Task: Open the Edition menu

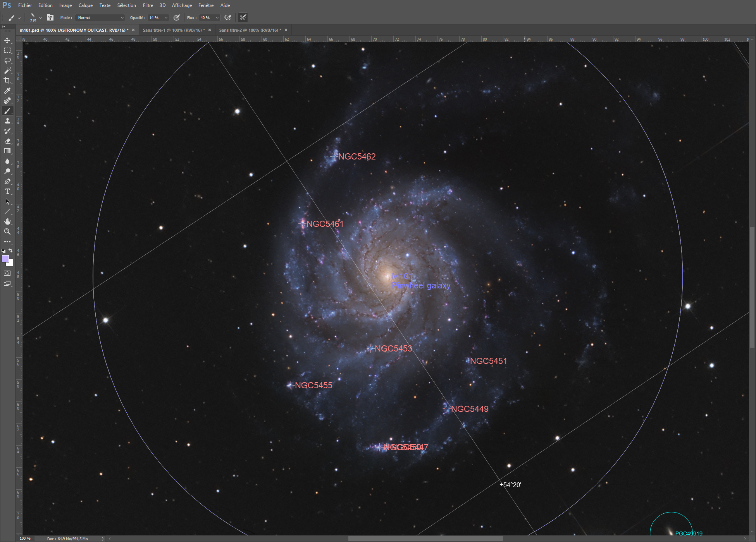Action: (45, 5)
